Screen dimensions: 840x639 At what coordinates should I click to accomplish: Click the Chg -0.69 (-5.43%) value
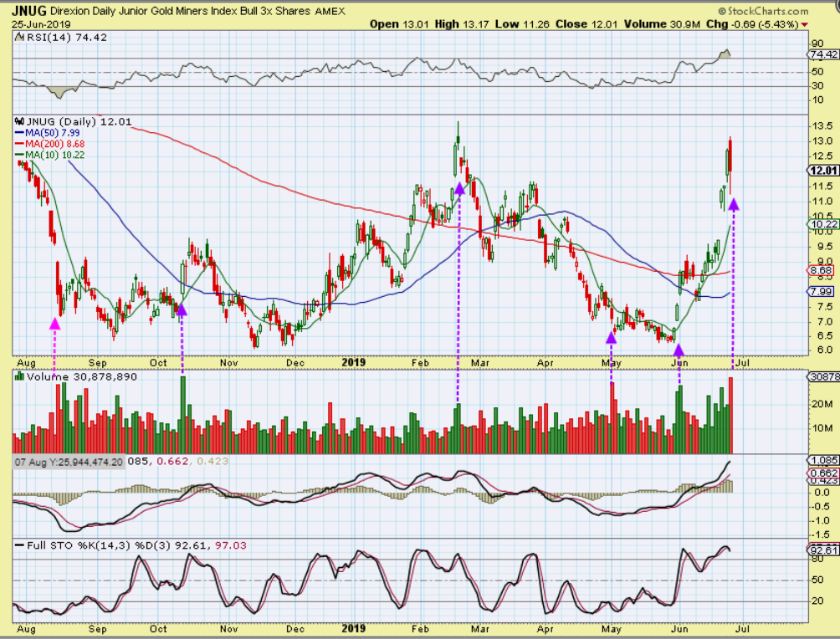click(x=752, y=24)
